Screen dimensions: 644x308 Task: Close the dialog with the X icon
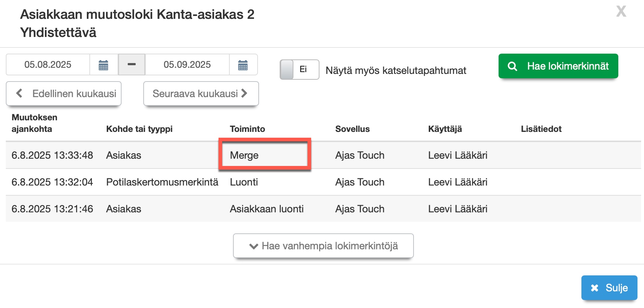point(621,12)
